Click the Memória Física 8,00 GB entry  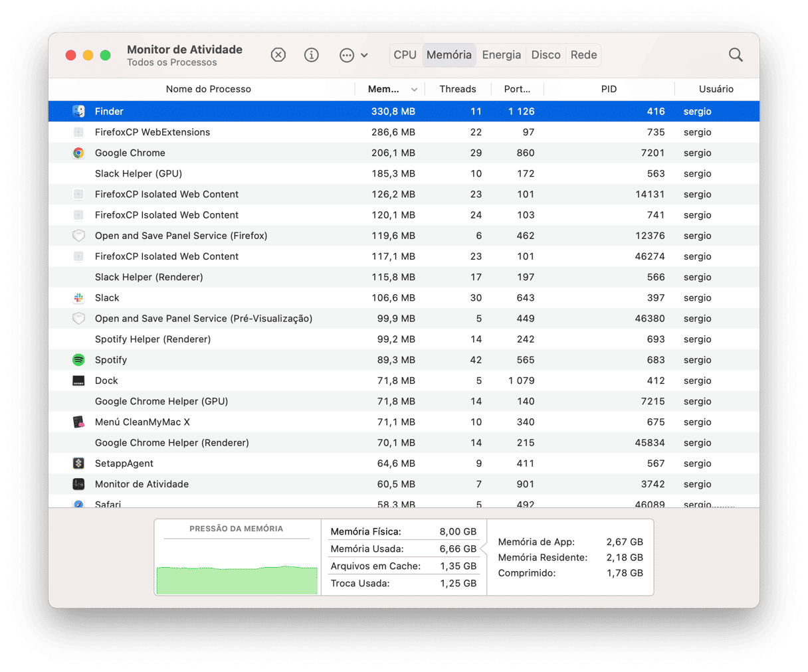[403, 532]
